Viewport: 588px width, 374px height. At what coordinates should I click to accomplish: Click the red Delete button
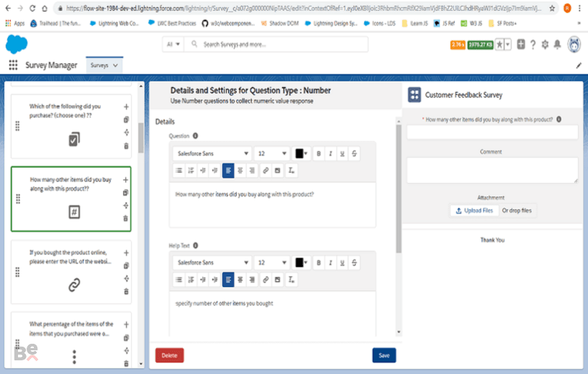170,355
